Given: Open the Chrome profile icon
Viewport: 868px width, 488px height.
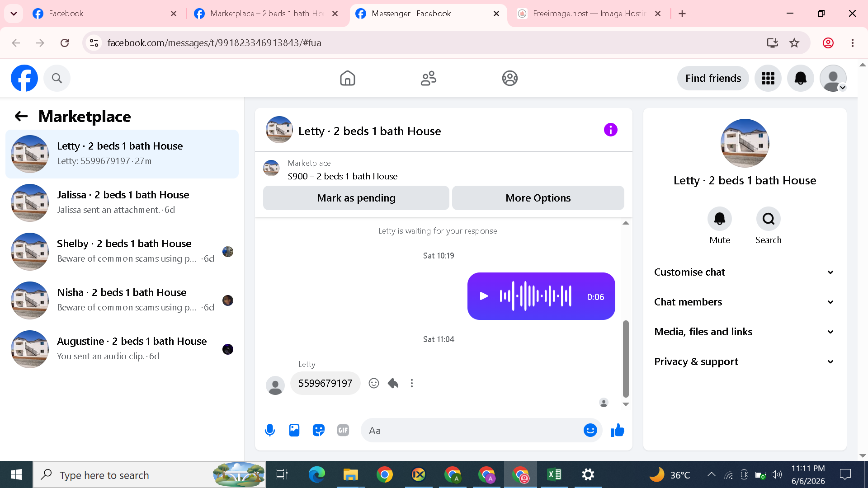Looking at the screenshot, I should pos(828,43).
